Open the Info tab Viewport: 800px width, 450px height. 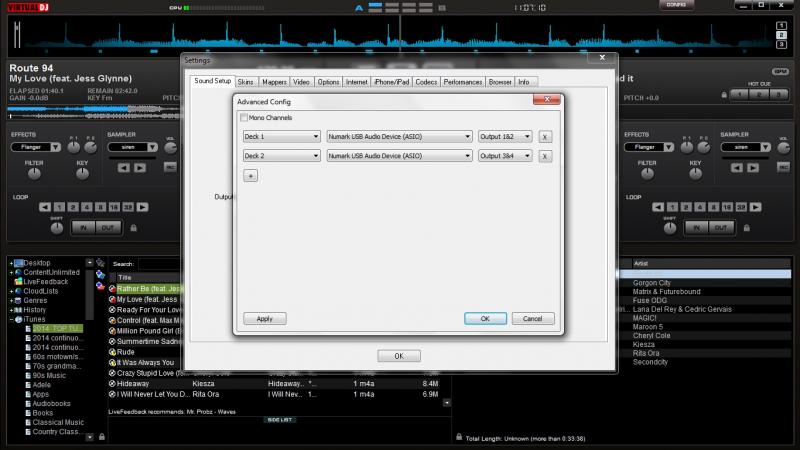(524, 82)
